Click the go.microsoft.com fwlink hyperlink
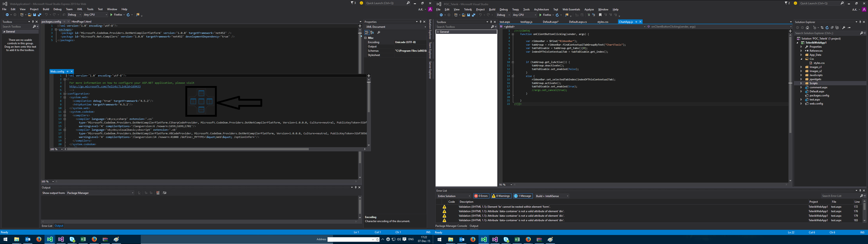The height and width of the screenshot is (244, 868). tap(105, 86)
